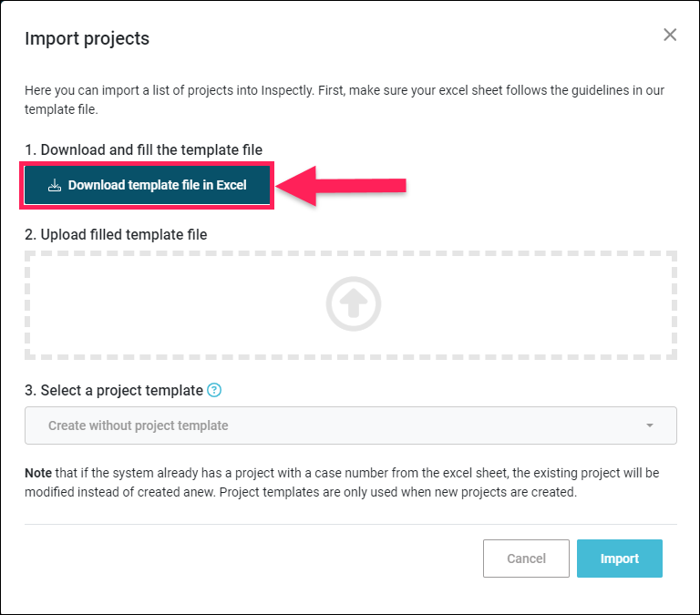The image size is (700, 615).
Task: Click the 'Create without project template' placeholder text
Action: (138, 425)
